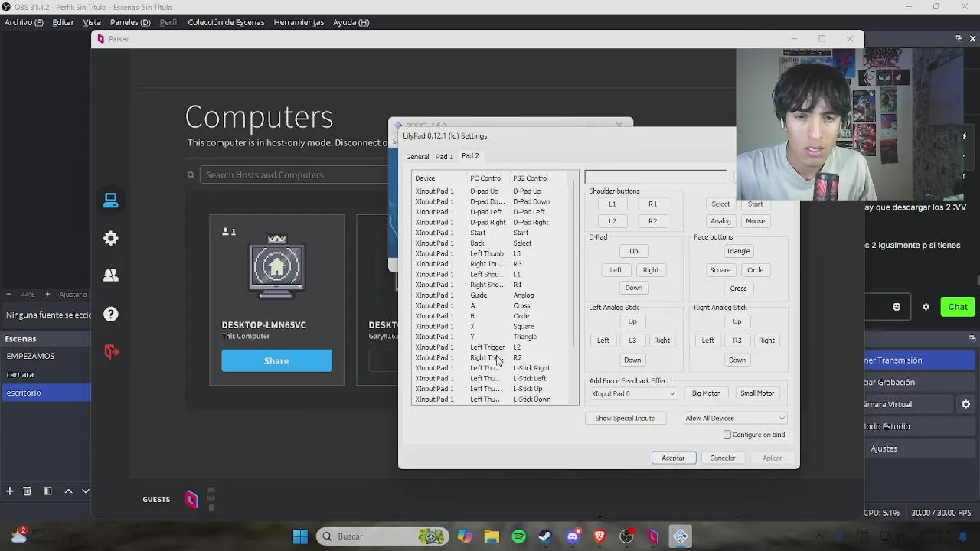Open scene filters icon in Escenas toolbar
980x551 pixels.
pos(47,491)
